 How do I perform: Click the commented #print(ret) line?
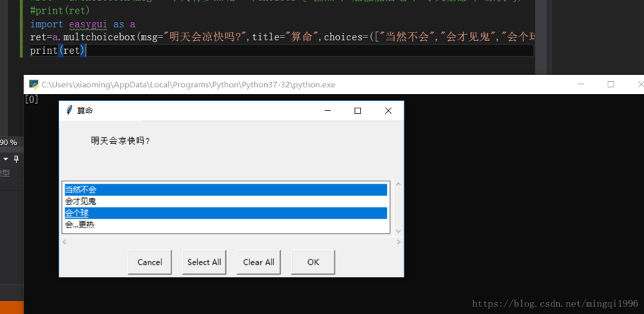click(x=60, y=11)
